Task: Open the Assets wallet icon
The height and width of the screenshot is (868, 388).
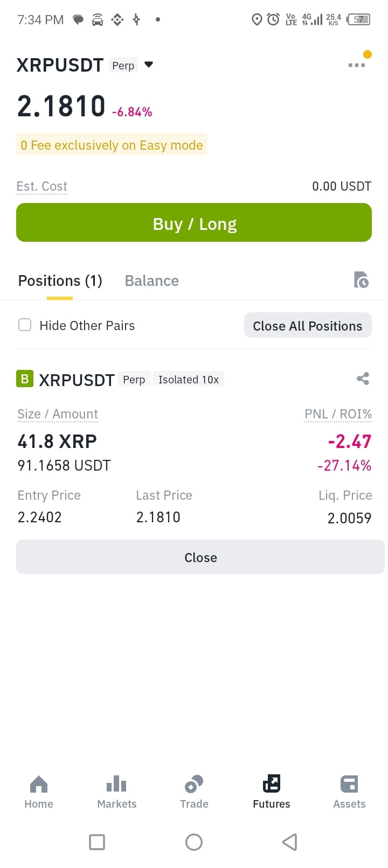Action: (x=349, y=784)
